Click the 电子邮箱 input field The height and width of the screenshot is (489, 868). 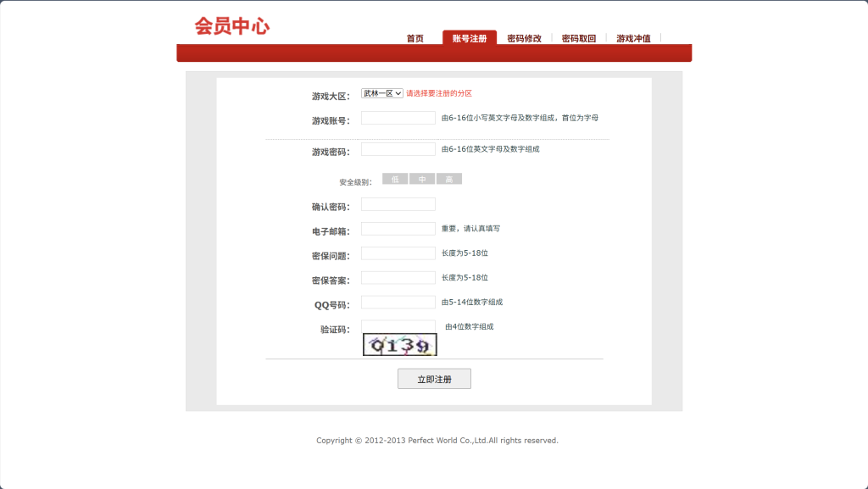coord(398,229)
